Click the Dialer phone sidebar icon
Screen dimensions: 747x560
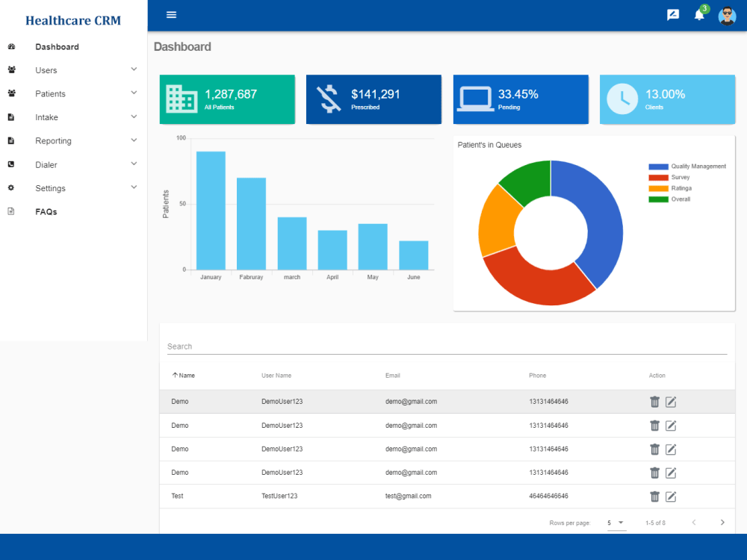(x=11, y=164)
